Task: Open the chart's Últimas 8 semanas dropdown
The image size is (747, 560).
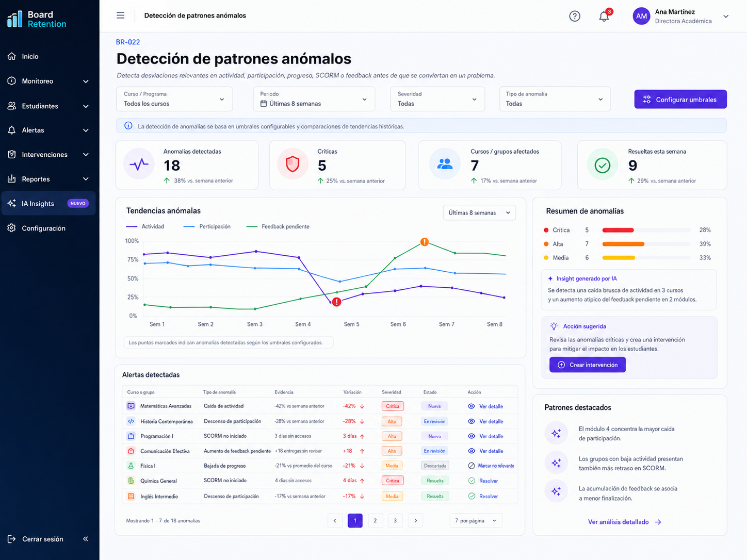Action: pos(479,212)
